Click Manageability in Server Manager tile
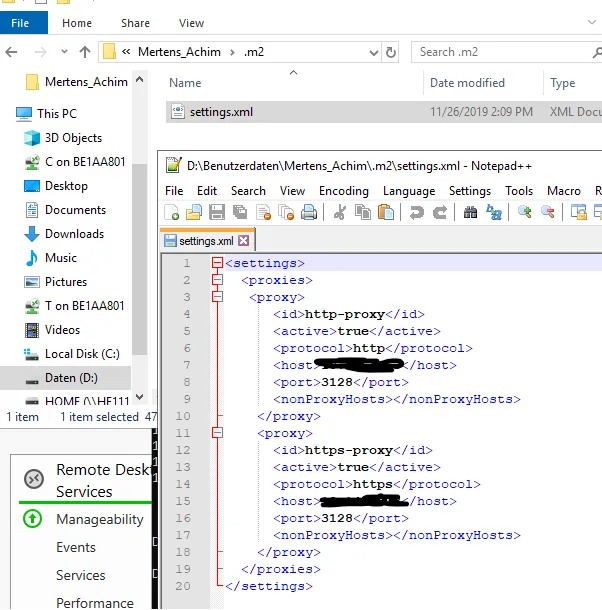Viewport: 602px width, 610px height. coord(100,519)
